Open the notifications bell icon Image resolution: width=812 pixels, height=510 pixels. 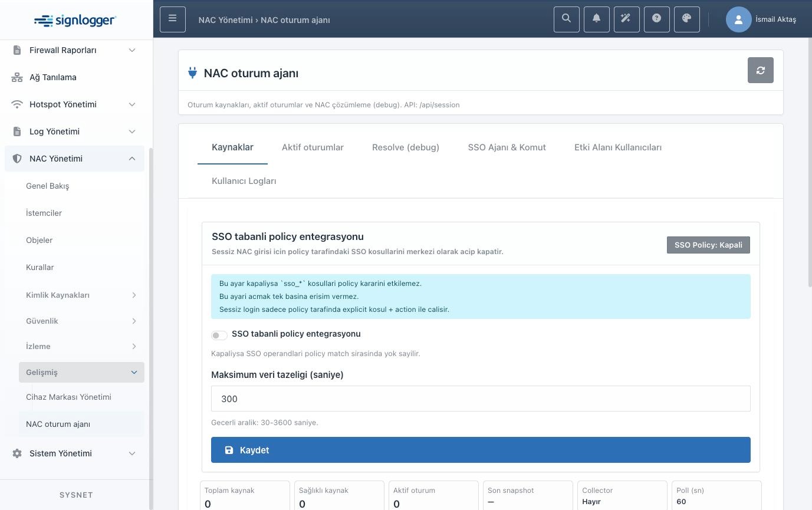(x=597, y=19)
